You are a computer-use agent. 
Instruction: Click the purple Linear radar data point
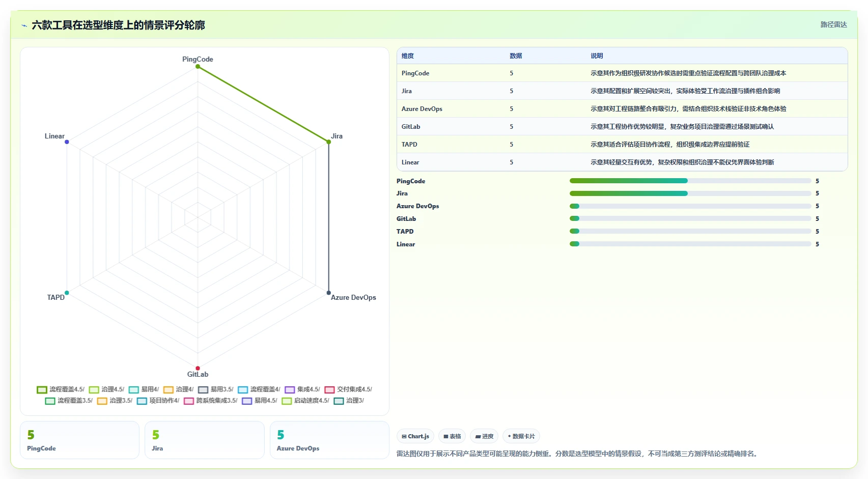pyautogui.click(x=67, y=142)
